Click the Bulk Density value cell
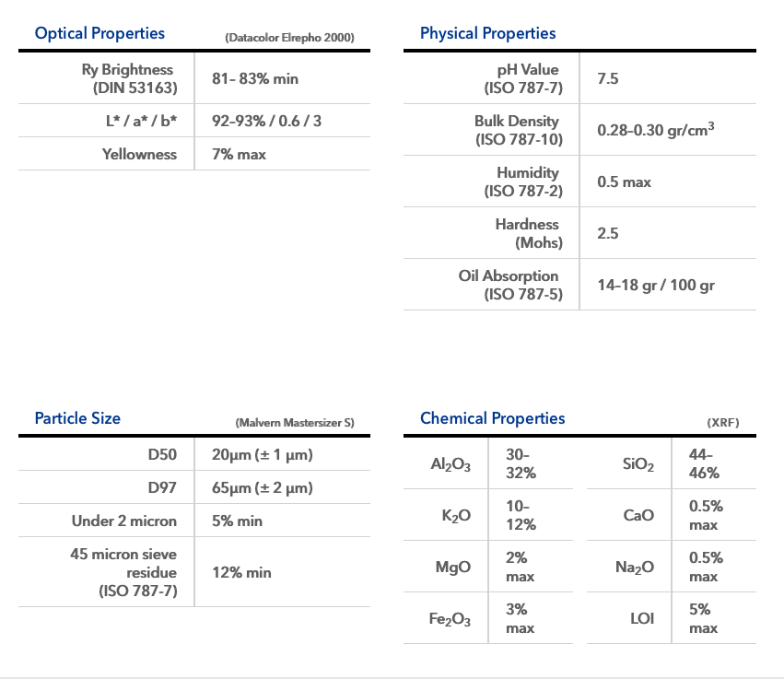Image resolution: width=784 pixels, height=679 pixels. point(655,131)
